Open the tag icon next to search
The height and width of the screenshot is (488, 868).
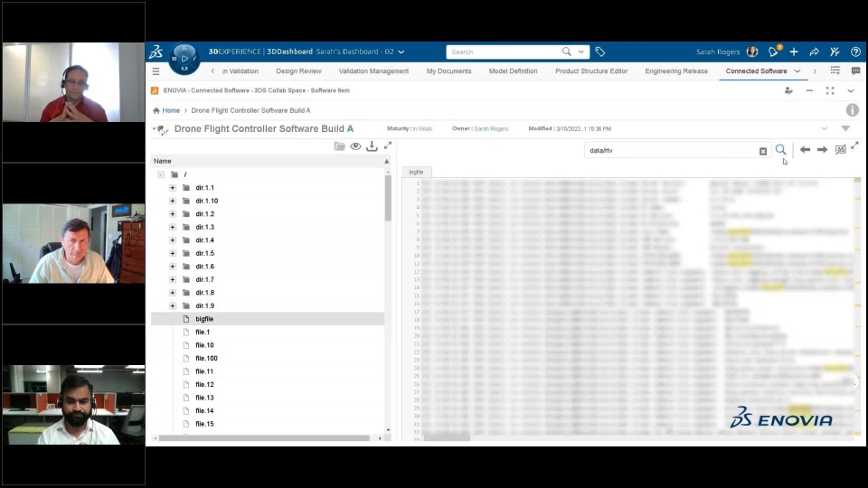(600, 52)
